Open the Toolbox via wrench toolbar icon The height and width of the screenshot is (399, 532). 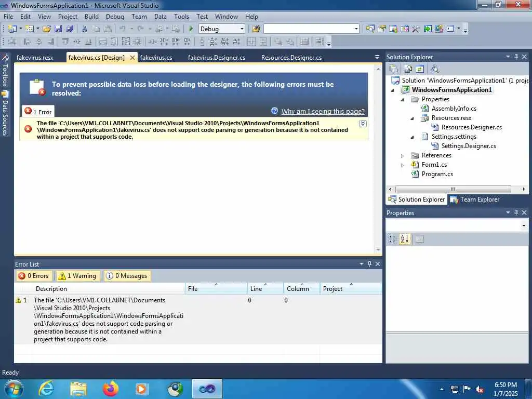pos(416,29)
